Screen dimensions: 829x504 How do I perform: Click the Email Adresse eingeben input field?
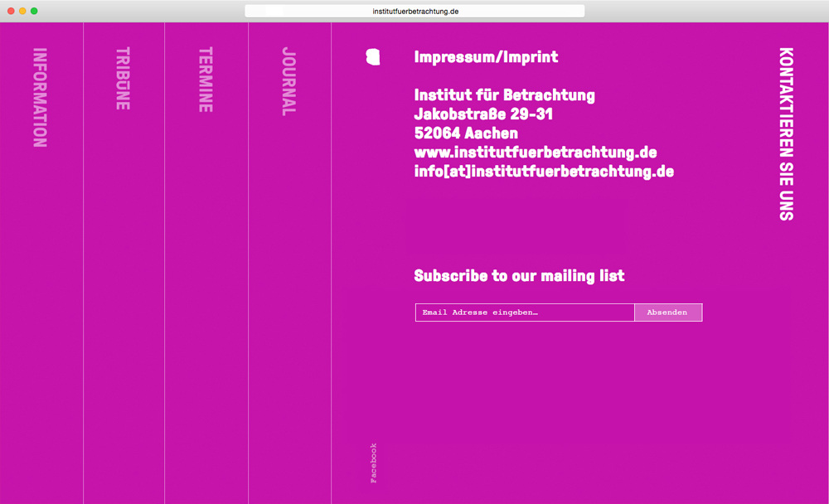(x=525, y=313)
